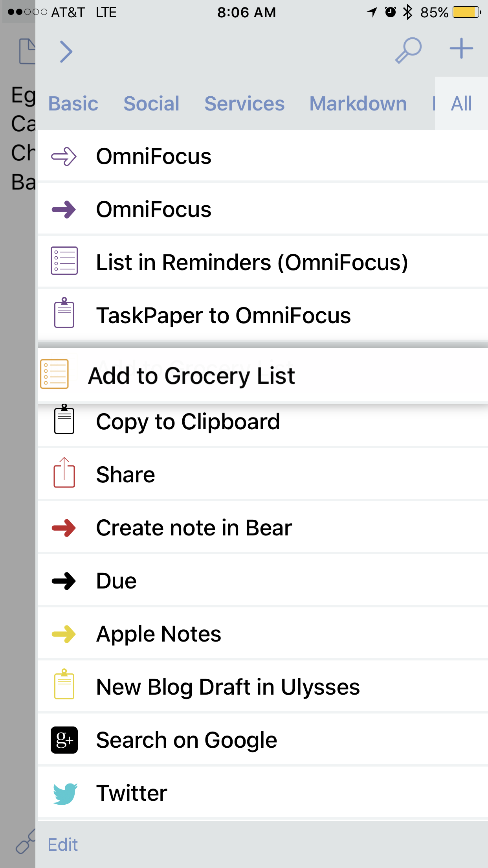Select New Blog Draft in Ulysses
This screenshot has width=488, height=868.
pyautogui.click(x=263, y=687)
